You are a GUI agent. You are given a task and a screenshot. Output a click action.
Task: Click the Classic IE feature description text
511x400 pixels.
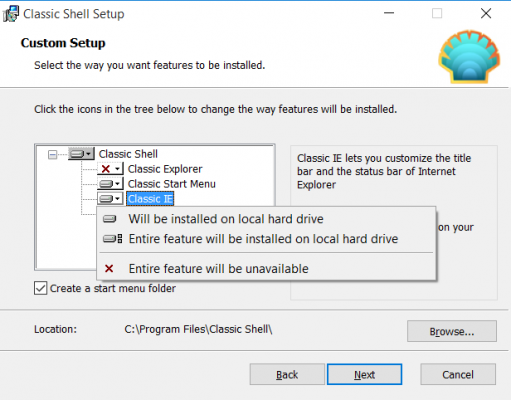click(384, 171)
